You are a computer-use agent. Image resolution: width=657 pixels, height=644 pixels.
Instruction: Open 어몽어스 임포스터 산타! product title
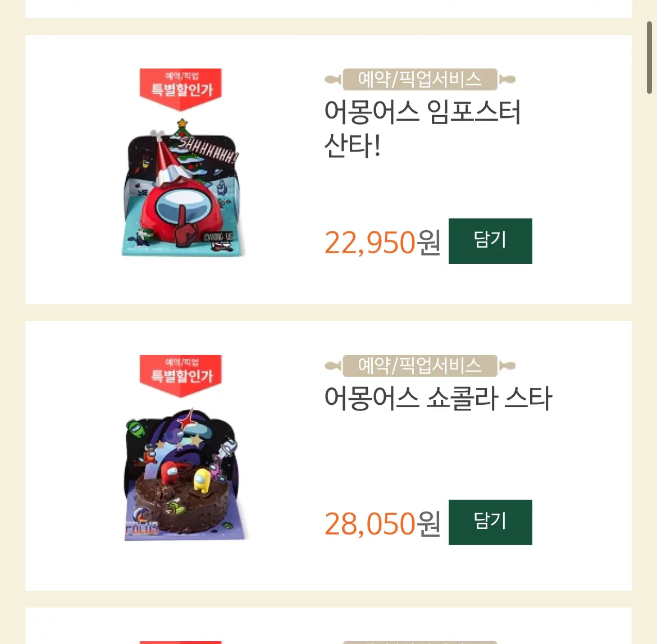[422, 129]
